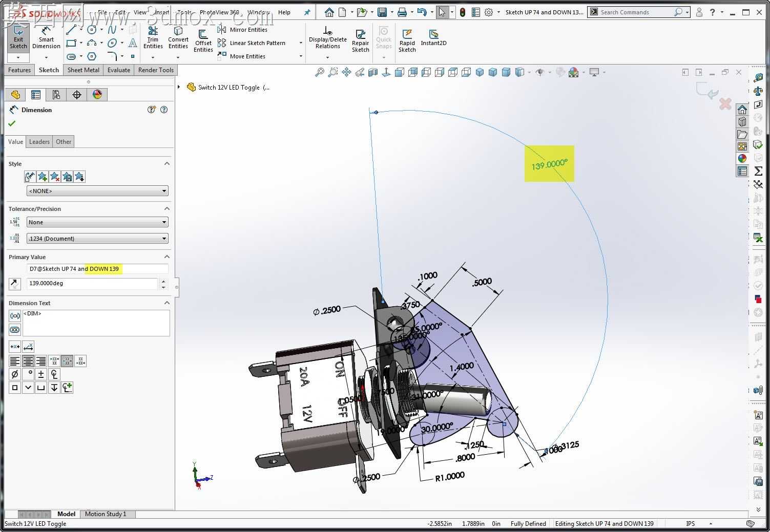
Task: Choose the Corner Rectangle tool
Action: (x=71, y=43)
